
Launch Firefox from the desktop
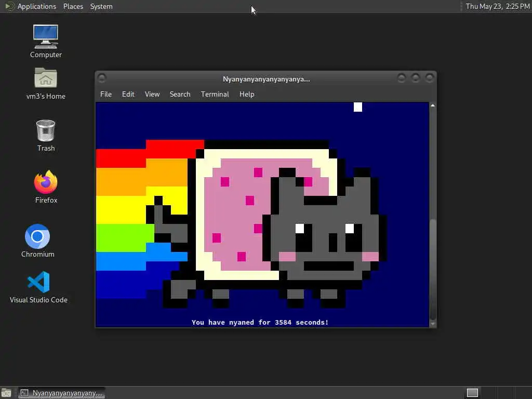(46, 187)
